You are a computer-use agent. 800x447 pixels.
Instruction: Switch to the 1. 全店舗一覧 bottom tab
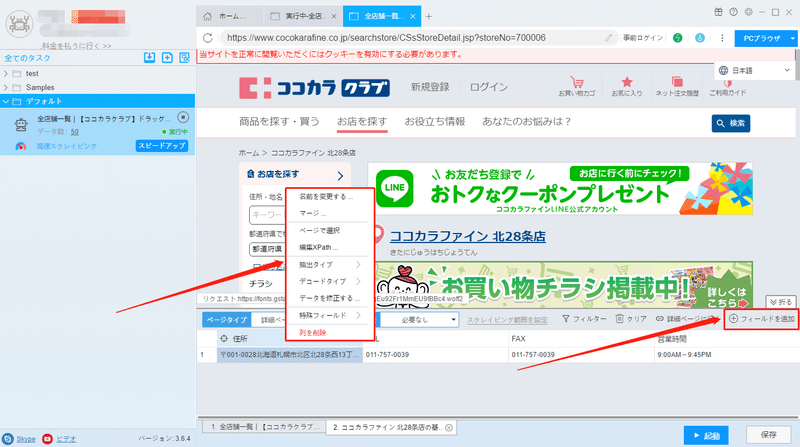click(264, 427)
